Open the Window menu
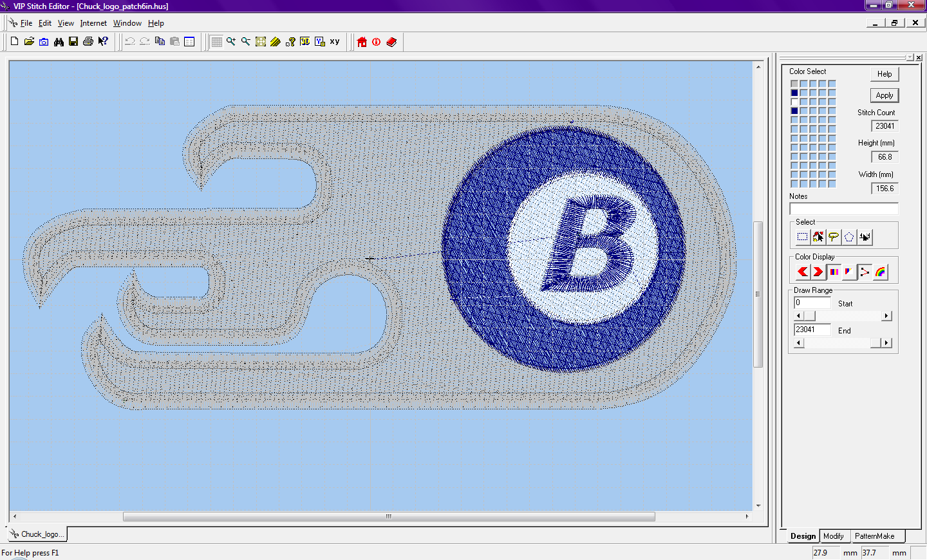 pos(127,23)
